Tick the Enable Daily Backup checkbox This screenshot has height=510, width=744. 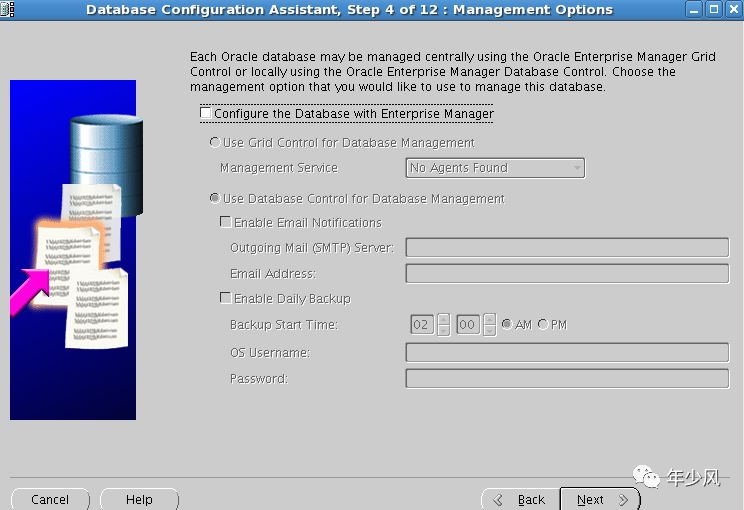(225, 298)
